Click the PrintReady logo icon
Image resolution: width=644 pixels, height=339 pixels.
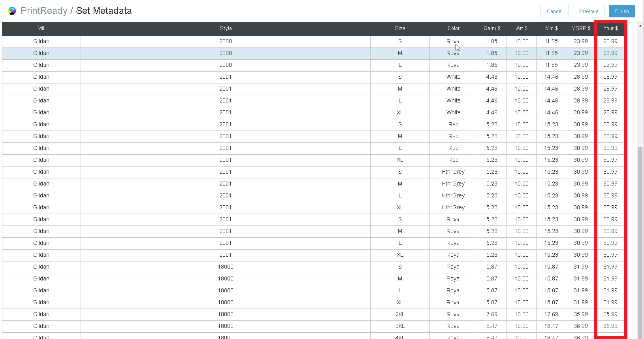[12, 11]
